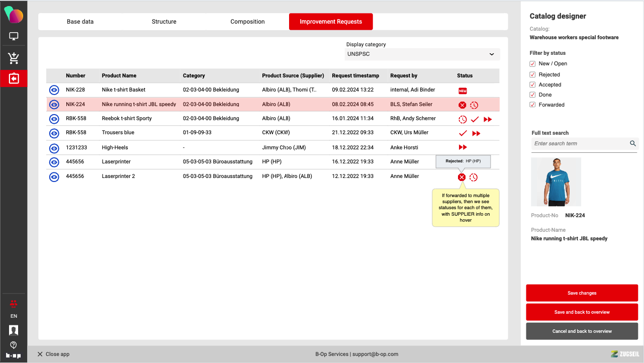Image resolution: width=644 pixels, height=363 pixels.
Task: Open the EN language selector
Action: 14,316
